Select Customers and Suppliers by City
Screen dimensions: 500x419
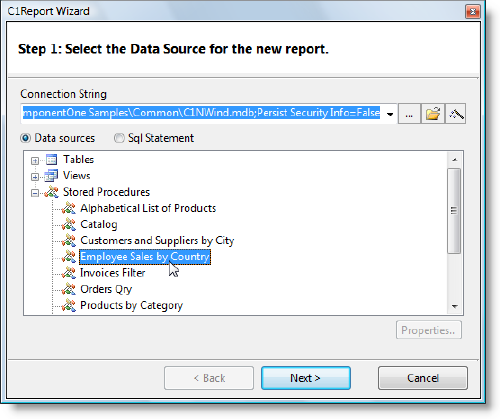[157, 241]
